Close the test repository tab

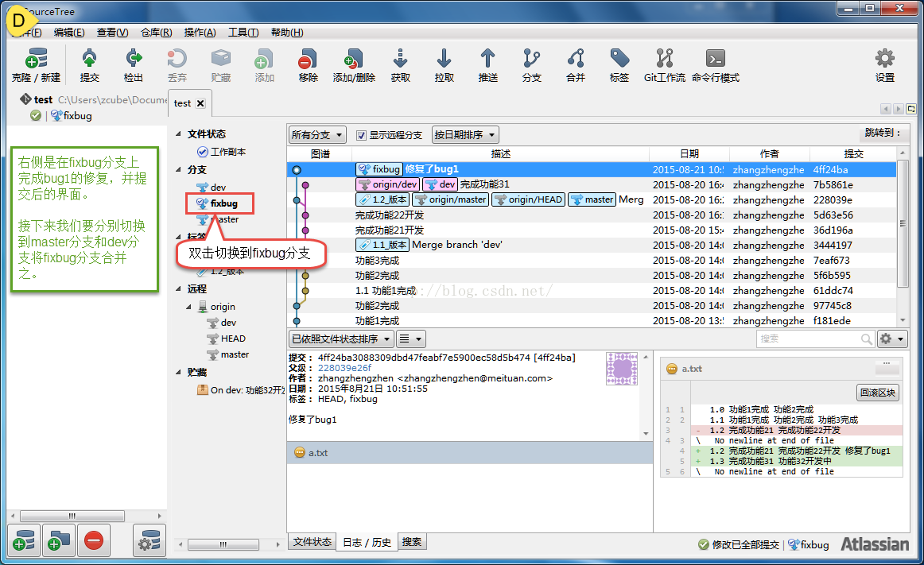[x=200, y=103]
